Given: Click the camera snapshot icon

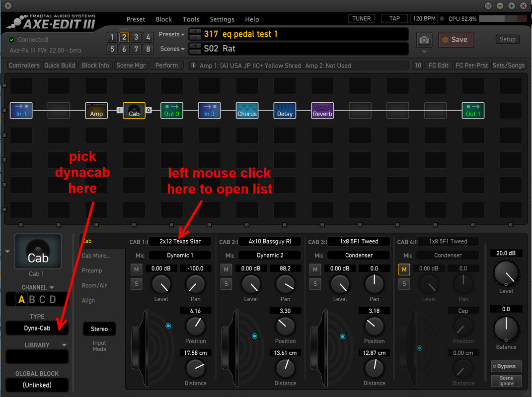Looking at the screenshot, I should (x=424, y=40).
